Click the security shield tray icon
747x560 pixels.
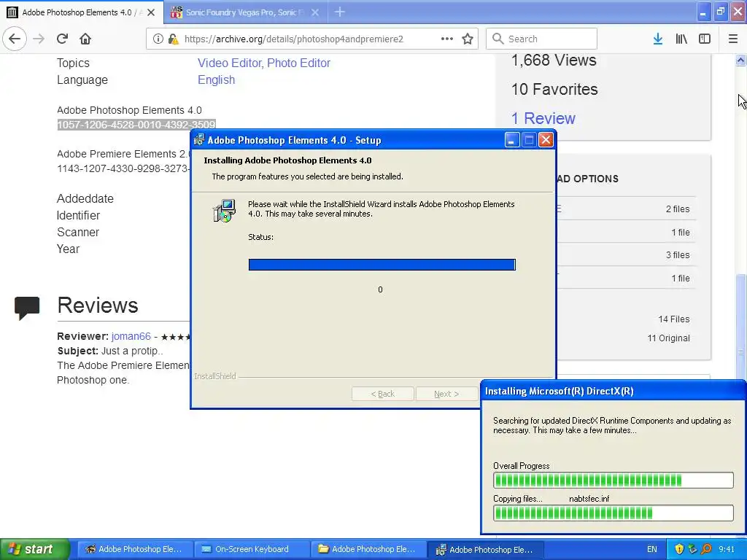pos(679,549)
